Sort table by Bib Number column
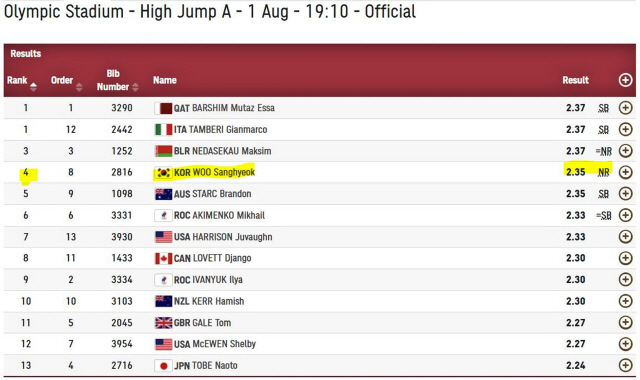Screen dimensions: 640x380 click(x=117, y=80)
